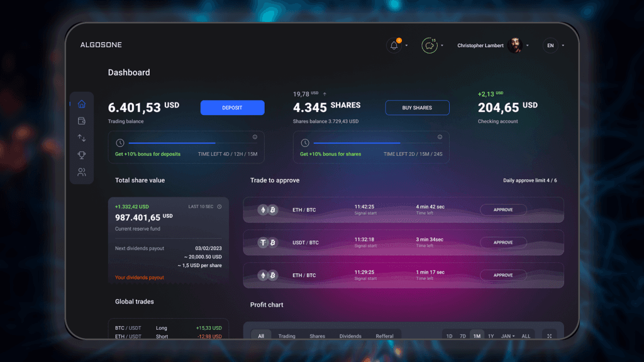Screen dimensions: 644x362
Task: Open the JAN month dropdown
Action: [x=507, y=336]
